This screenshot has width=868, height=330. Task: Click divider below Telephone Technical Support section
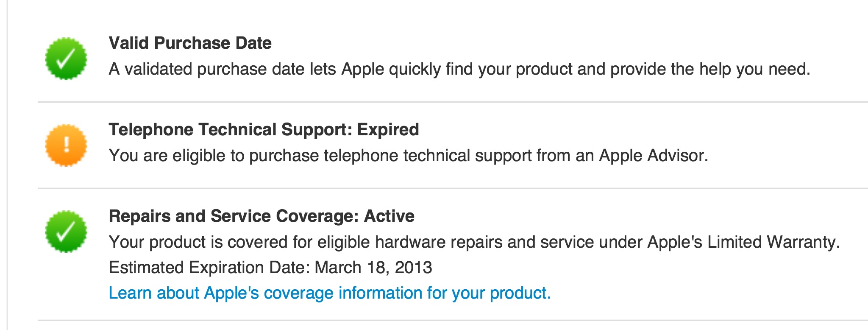click(x=453, y=188)
